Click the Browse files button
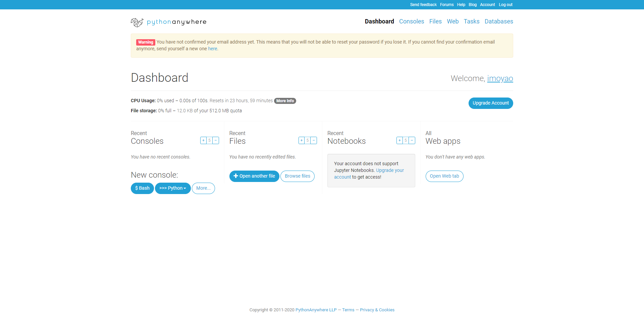This screenshot has height=313, width=644. coord(298,176)
